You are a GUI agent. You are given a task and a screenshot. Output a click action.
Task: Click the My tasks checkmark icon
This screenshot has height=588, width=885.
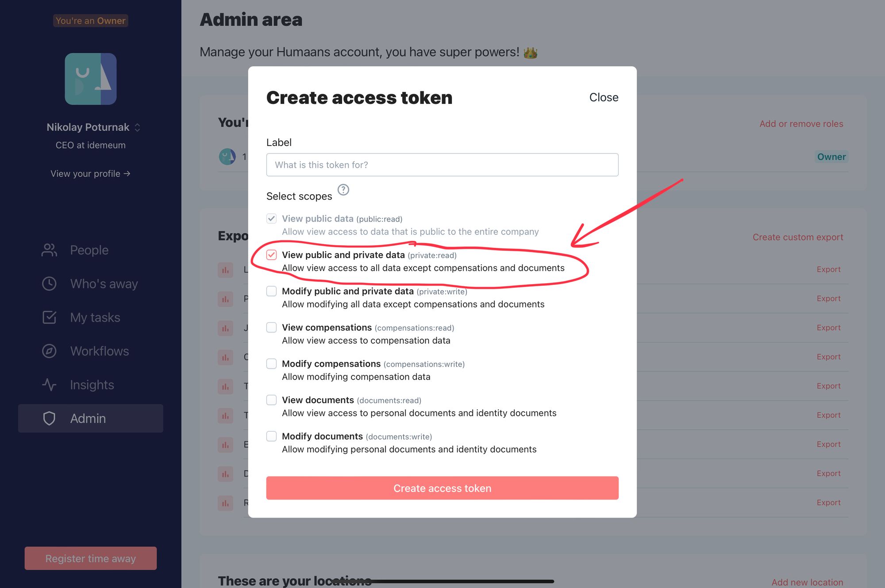tap(49, 317)
